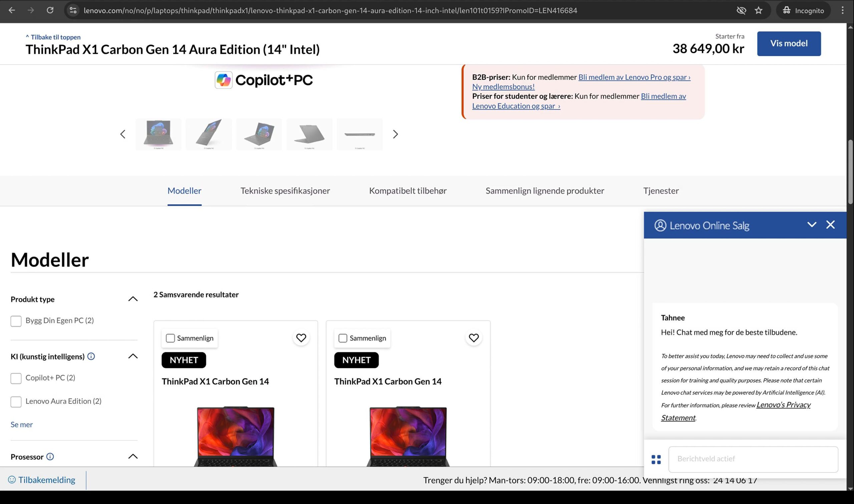This screenshot has width=854, height=504.
Task: Click the heart icon on second ThinkPad card
Action: [x=473, y=338]
